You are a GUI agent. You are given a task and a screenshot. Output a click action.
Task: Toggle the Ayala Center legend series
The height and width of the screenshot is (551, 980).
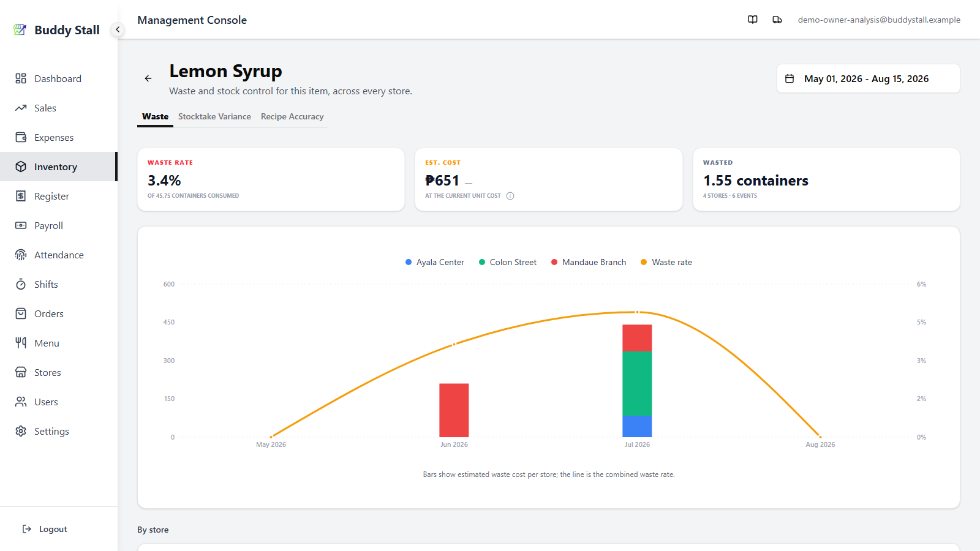point(435,262)
